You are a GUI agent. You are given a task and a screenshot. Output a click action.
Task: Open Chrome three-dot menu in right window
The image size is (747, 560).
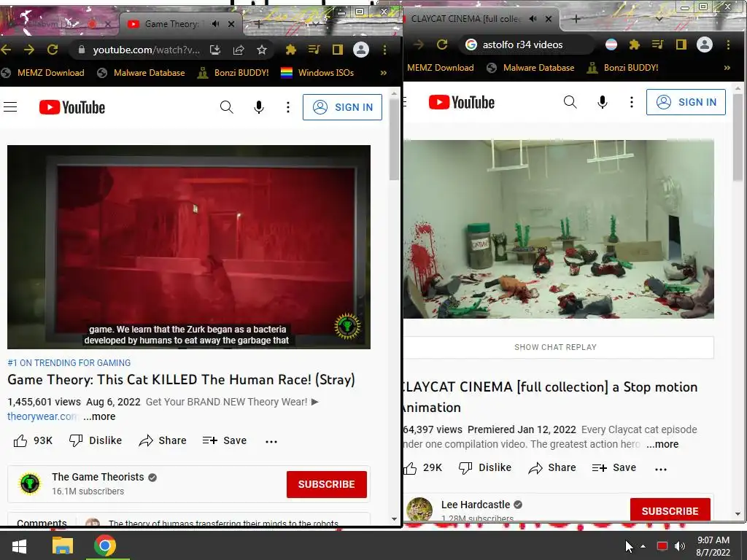click(728, 44)
